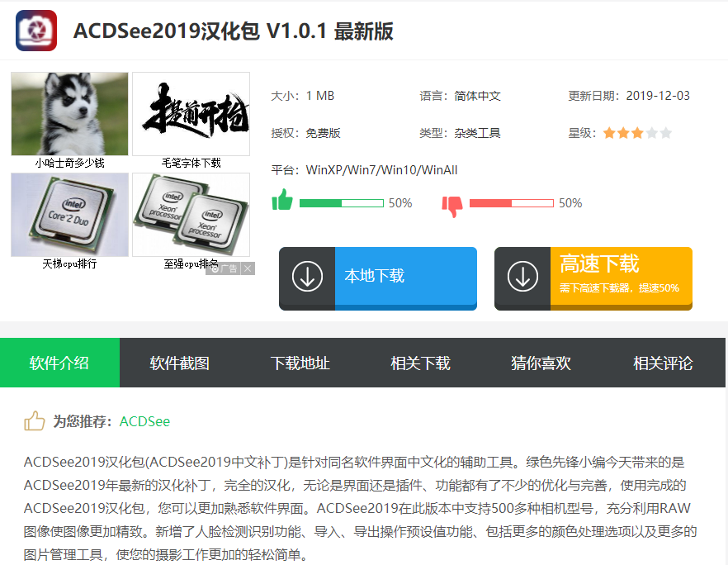This screenshot has height=565, width=728.
Task: Click the green thumbs-up icon
Action: tap(282, 200)
